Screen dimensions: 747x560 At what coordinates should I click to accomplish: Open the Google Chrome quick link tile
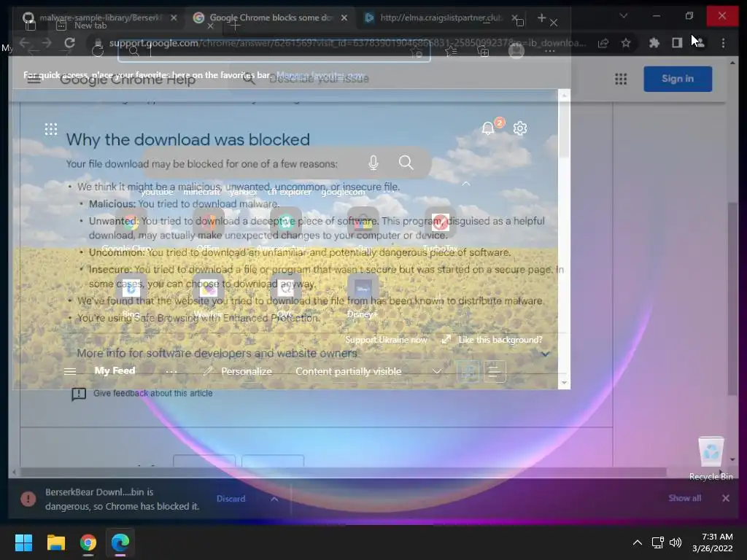(131, 222)
